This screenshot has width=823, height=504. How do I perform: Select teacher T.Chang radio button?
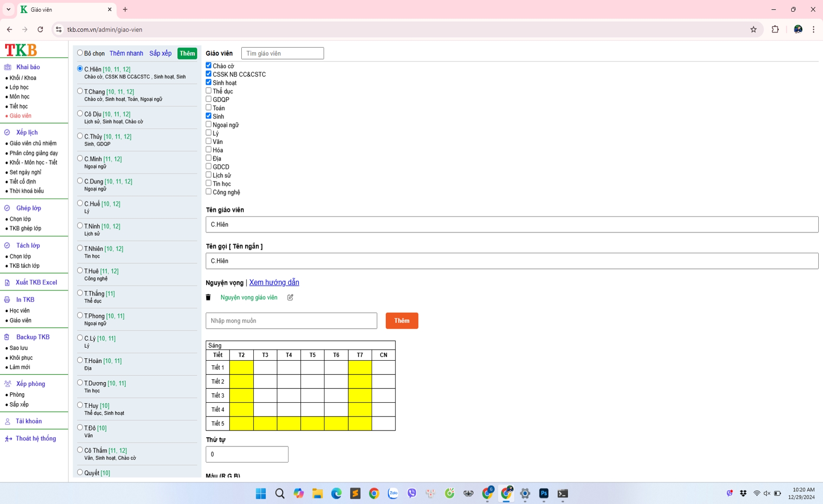[80, 91]
